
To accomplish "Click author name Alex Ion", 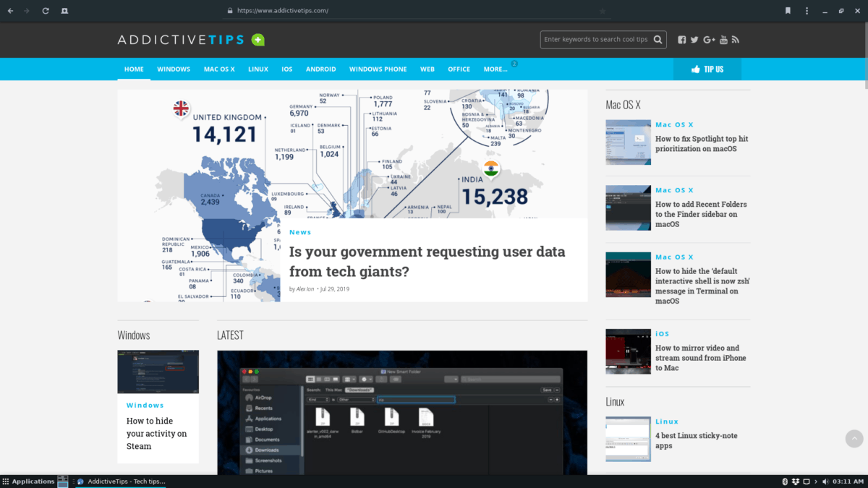I will [x=305, y=289].
